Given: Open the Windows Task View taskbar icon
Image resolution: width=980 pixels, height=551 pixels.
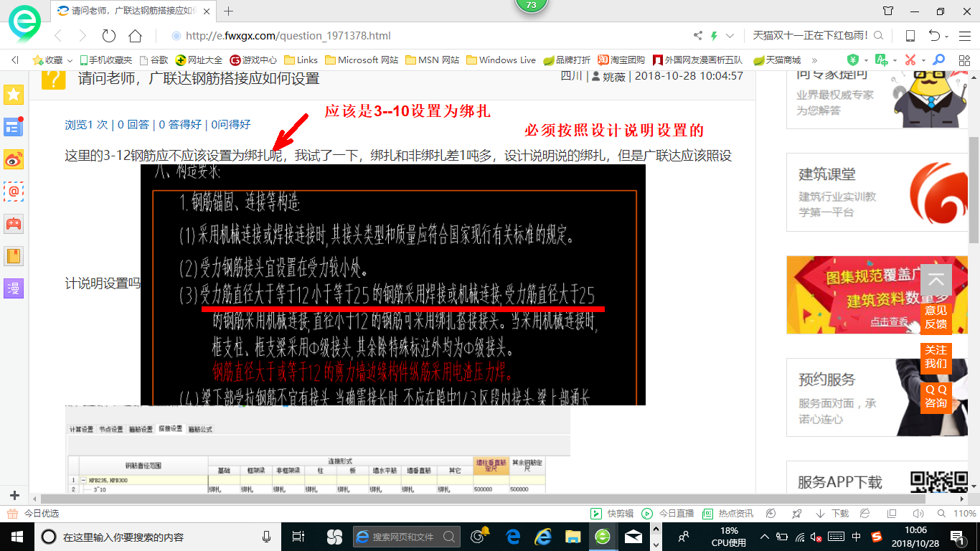Looking at the screenshot, I should coord(299,537).
